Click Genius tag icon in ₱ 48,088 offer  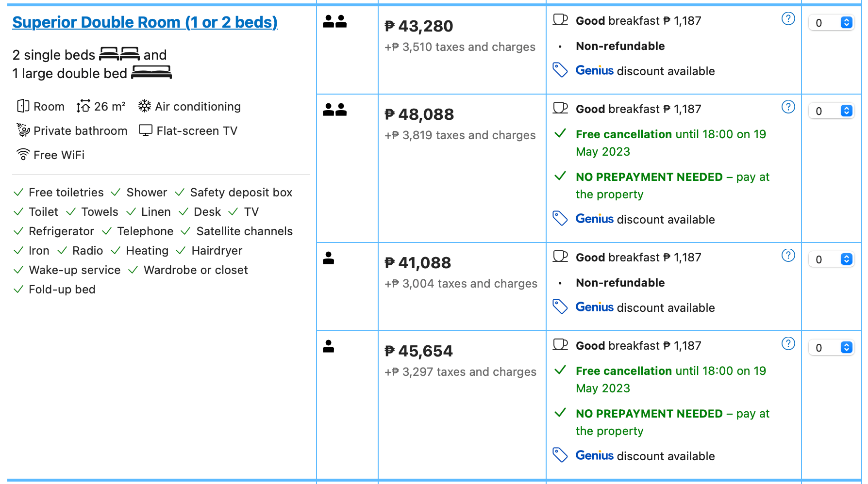click(x=560, y=219)
